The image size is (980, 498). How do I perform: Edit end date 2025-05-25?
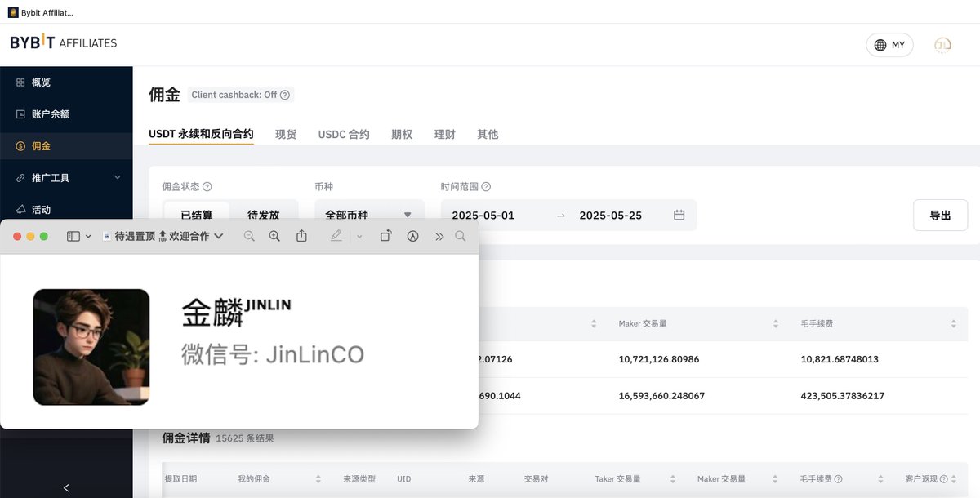(x=611, y=216)
